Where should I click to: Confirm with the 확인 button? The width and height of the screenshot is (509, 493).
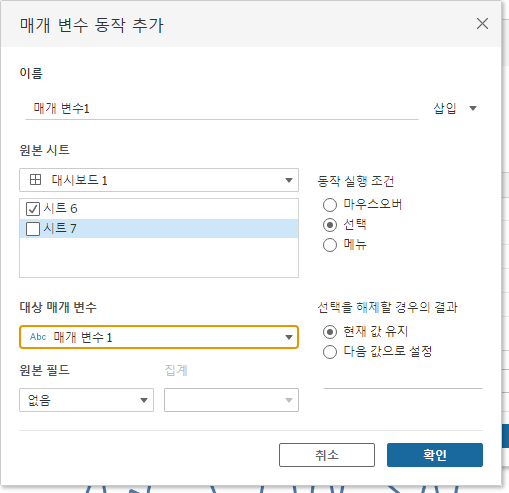pyautogui.click(x=435, y=455)
